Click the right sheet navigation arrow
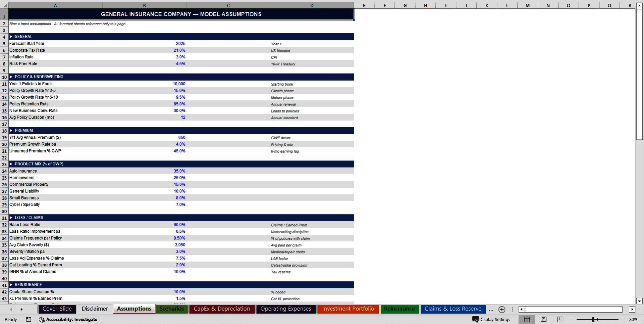 click(x=21, y=309)
